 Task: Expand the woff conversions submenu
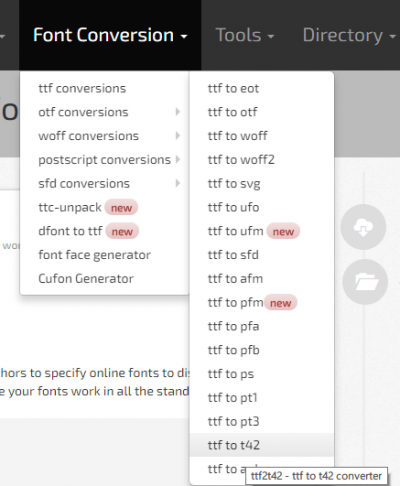click(105, 136)
